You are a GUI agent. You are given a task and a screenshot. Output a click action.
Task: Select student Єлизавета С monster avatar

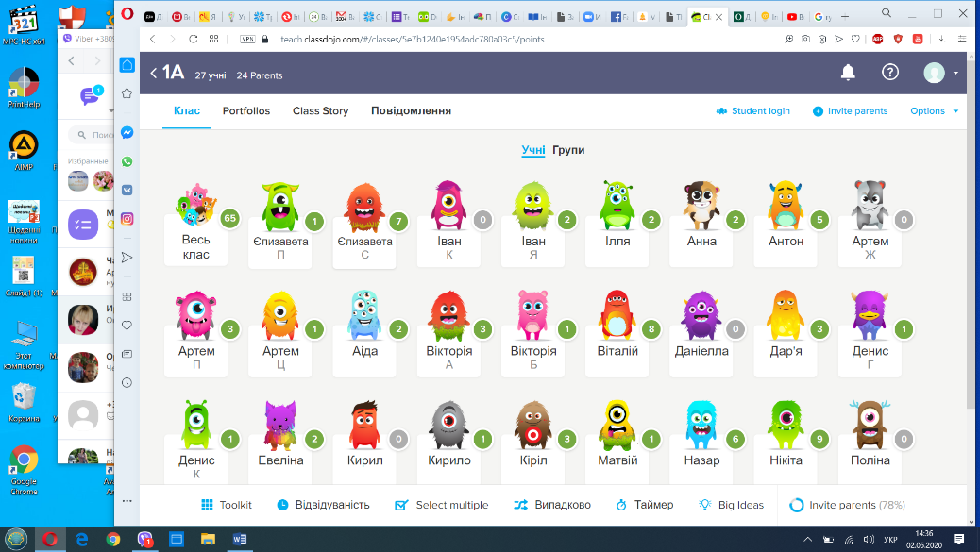[364, 207]
